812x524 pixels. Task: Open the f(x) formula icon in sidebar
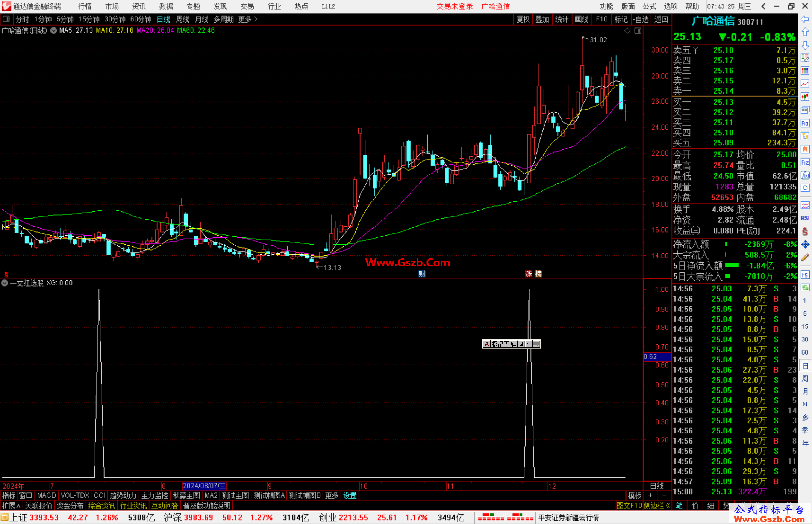[x=805, y=175]
